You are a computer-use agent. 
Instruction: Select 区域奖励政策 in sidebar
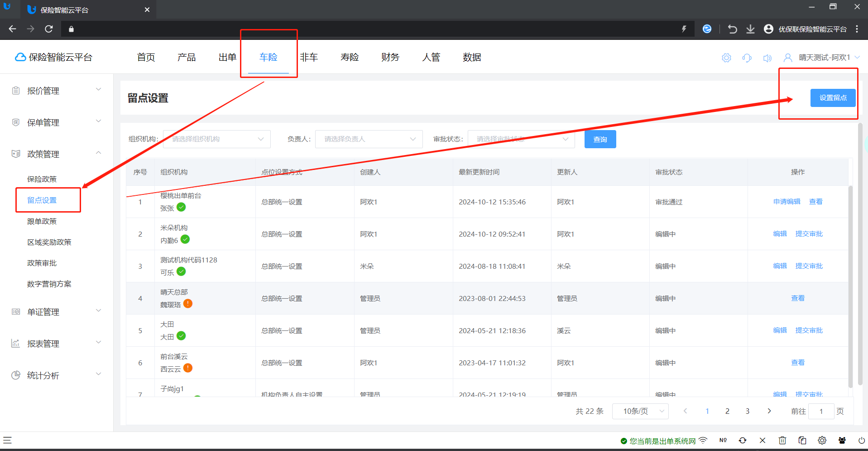(x=49, y=242)
